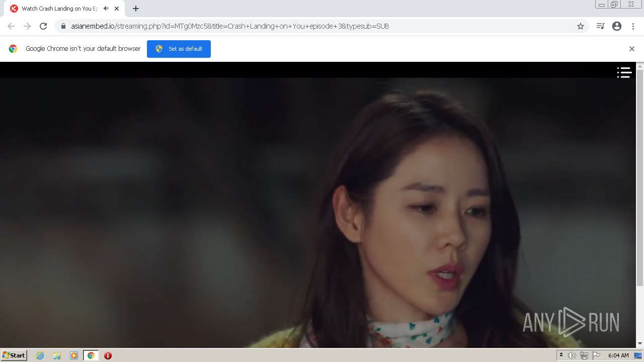Go back to previous page

coord(11,26)
